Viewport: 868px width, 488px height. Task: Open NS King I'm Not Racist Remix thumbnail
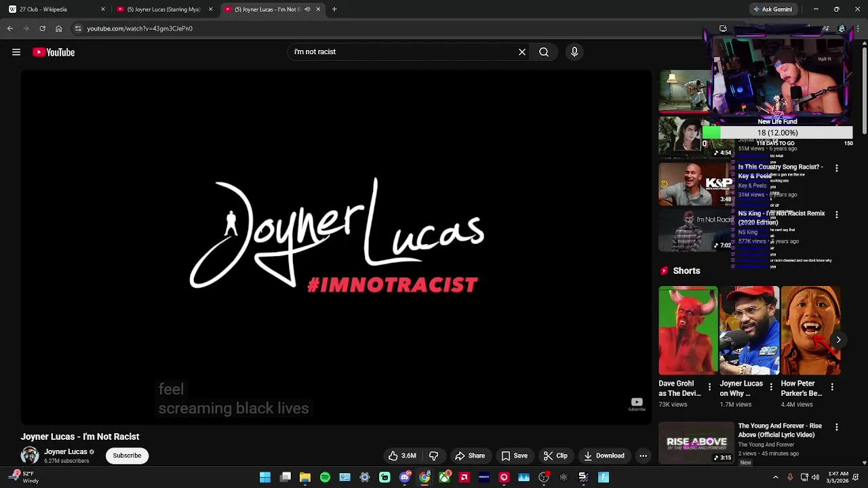pos(696,230)
